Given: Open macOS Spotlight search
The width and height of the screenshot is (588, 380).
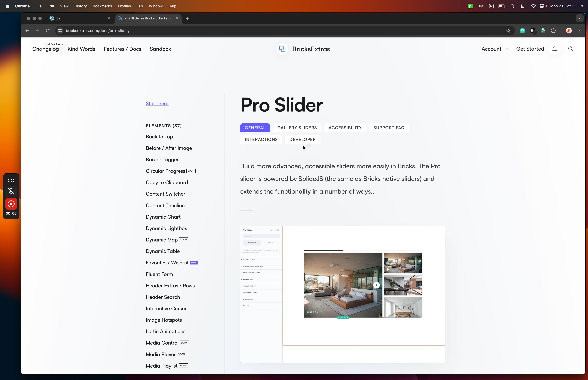Looking at the screenshot, I should [x=512, y=6].
